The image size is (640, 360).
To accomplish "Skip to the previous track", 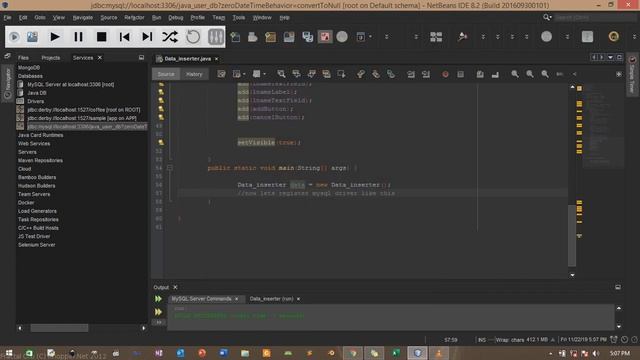I will (124, 37).
